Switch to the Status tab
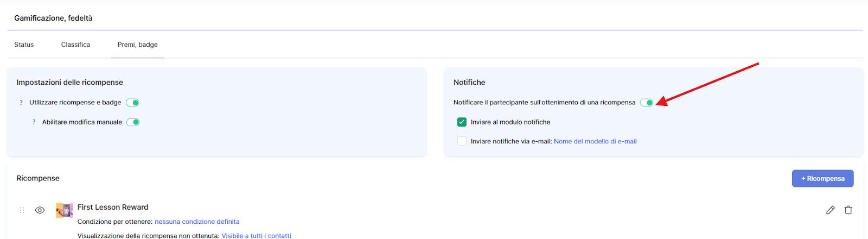This screenshot has width=868, height=239. (x=24, y=45)
